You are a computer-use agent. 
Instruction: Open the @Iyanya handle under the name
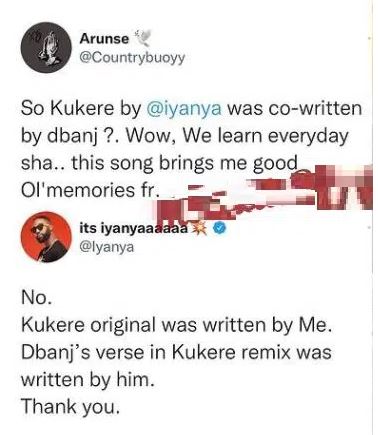tap(107, 247)
